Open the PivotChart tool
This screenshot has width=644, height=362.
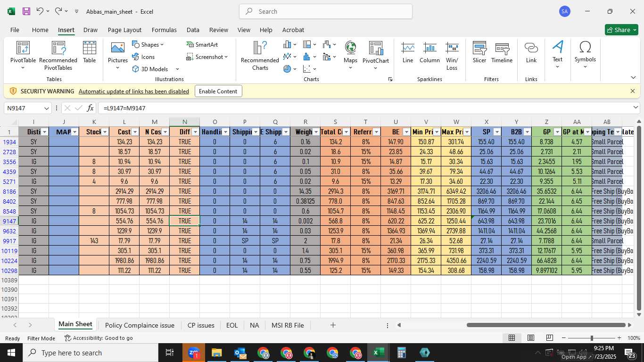376,55
